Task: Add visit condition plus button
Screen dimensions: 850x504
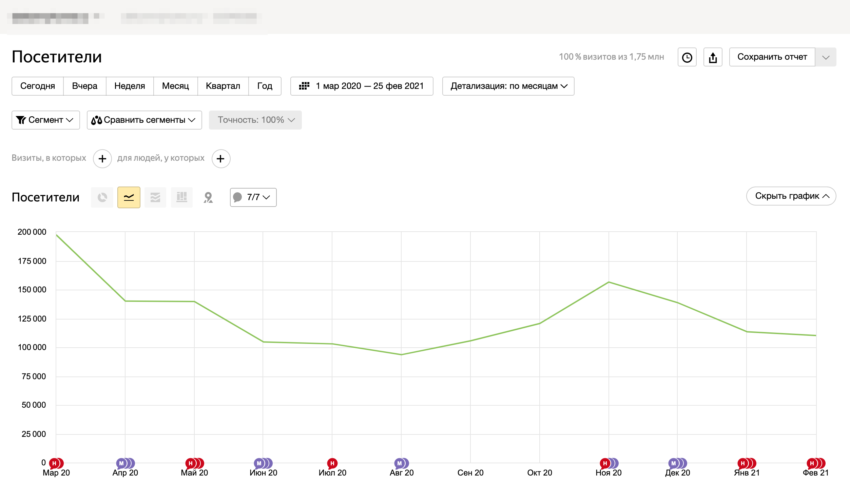Action: (x=102, y=159)
